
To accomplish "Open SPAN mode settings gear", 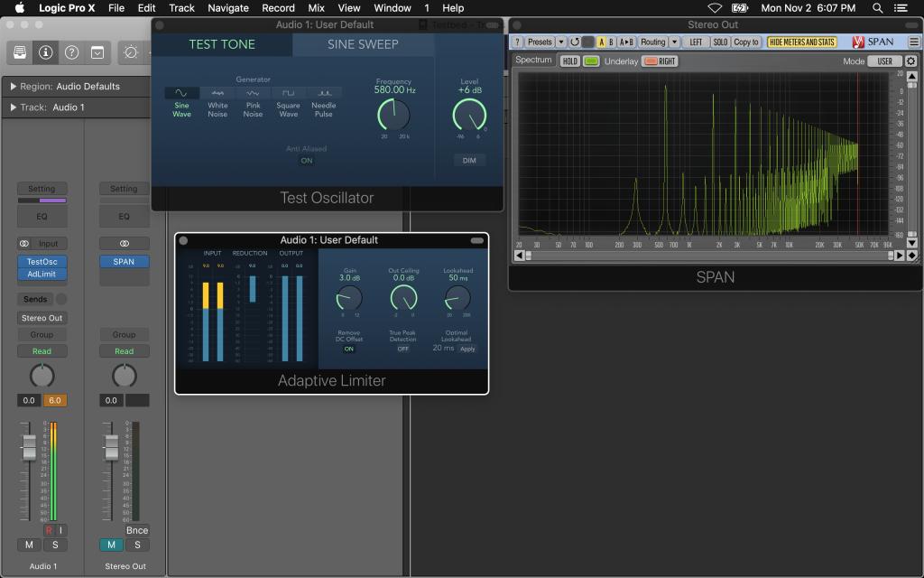I will point(911,61).
